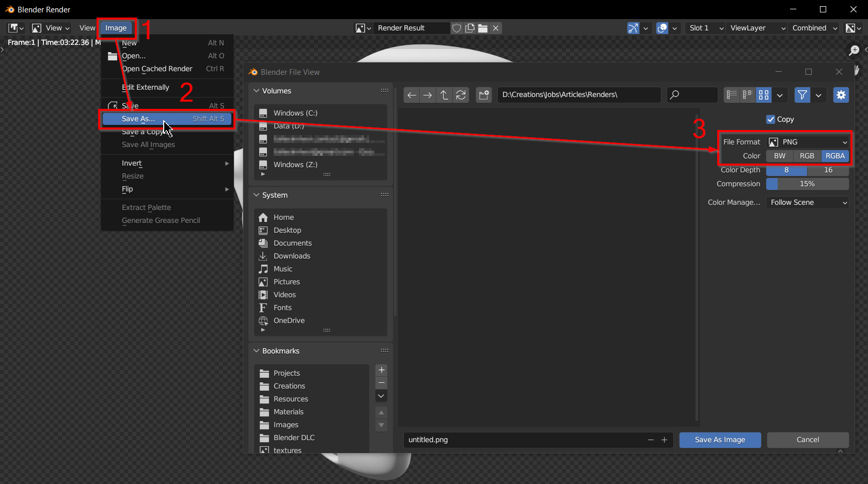Image resolution: width=868 pixels, height=484 pixels.
Task: Toggle the gear options panel
Action: coord(841,95)
